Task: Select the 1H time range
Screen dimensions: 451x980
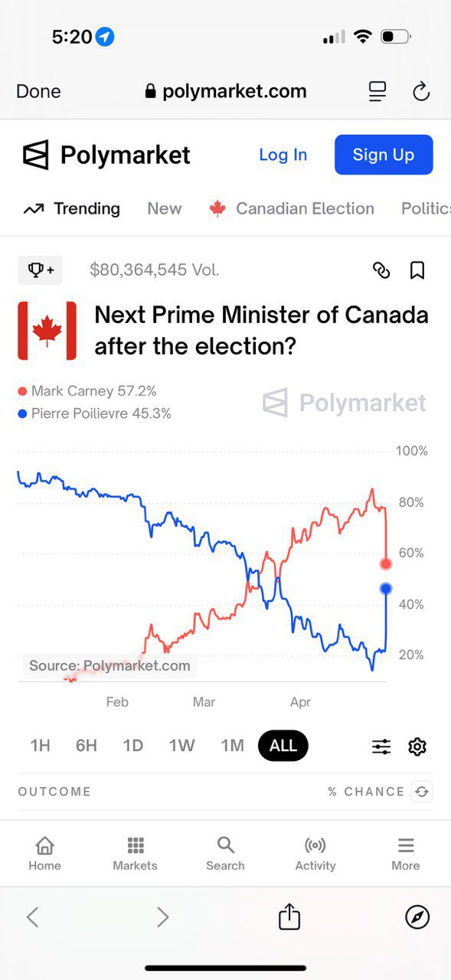Action: (40, 746)
